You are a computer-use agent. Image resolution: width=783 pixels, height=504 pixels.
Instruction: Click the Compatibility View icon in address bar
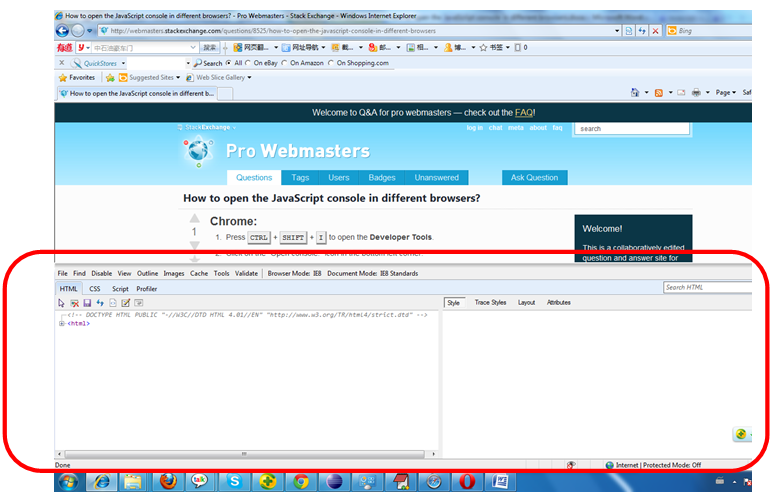(x=629, y=31)
